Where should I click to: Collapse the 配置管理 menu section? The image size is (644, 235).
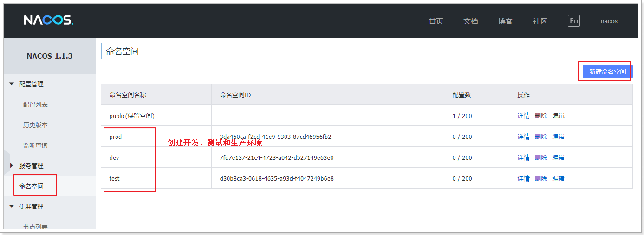[31, 84]
